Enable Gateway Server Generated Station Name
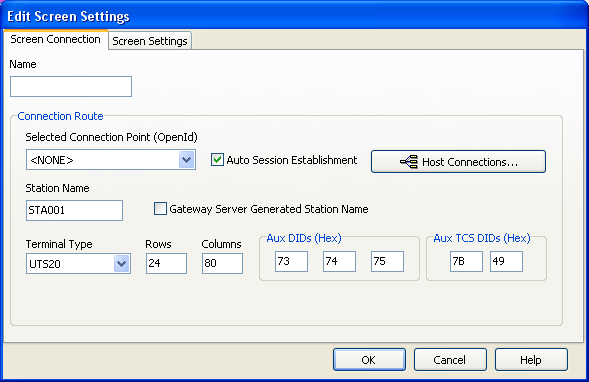Image resolution: width=589 pixels, height=382 pixels. pyautogui.click(x=160, y=208)
